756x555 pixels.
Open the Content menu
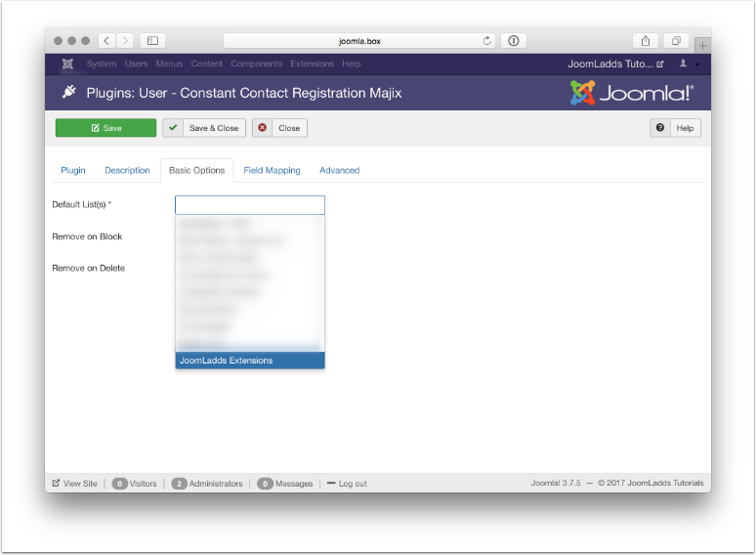tap(207, 64)
